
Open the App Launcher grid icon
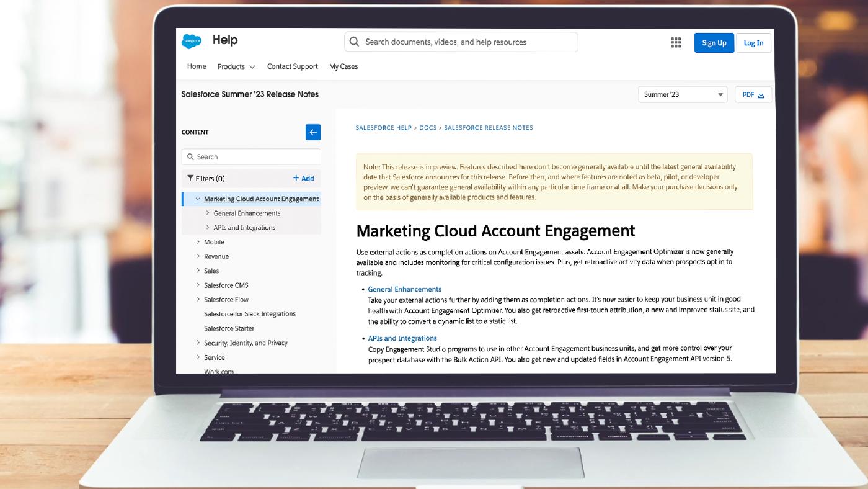click(x=675, y=42)
